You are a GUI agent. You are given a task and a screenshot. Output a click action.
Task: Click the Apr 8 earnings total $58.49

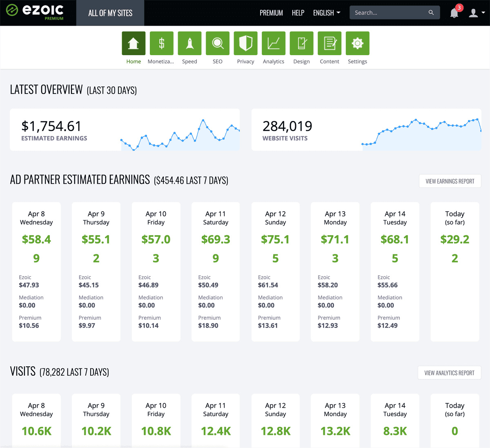pos(36,249)
